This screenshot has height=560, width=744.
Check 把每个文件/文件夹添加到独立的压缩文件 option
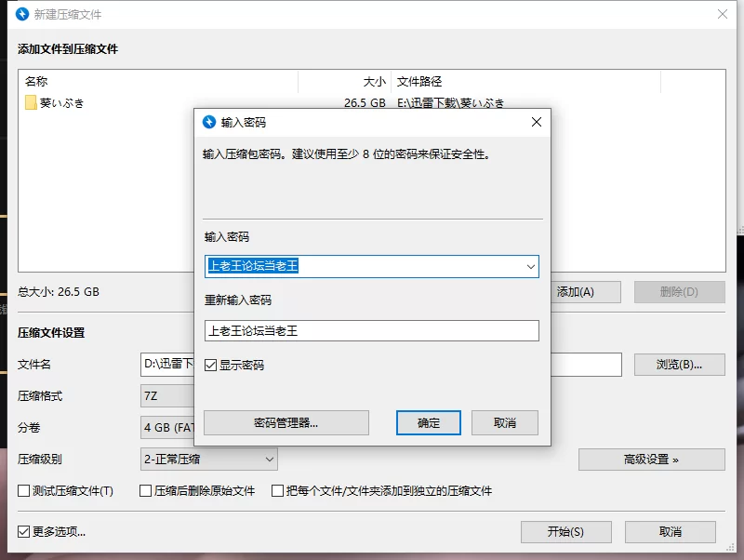click(x=277, y=491)
